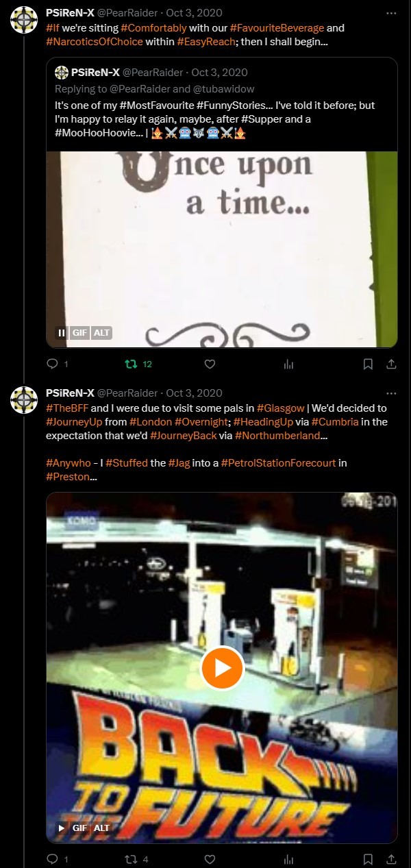This screenshot has width=411, height=868.
Task: Open more options menu of first tweet
Action: [390, 12]
